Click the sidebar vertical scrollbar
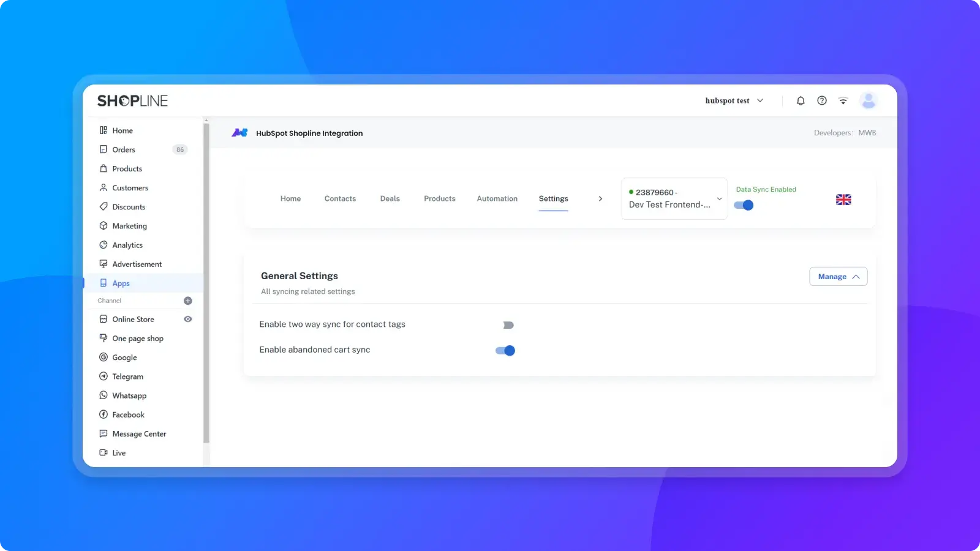 (206, 282)
